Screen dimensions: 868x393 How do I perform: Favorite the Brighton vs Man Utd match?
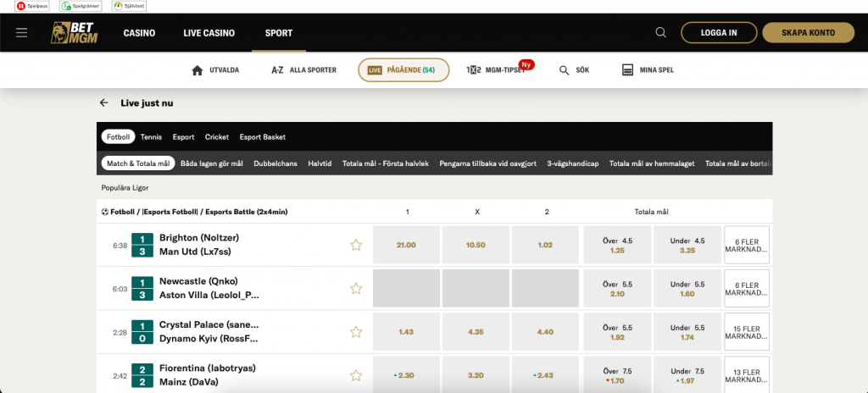pos(356,245)
